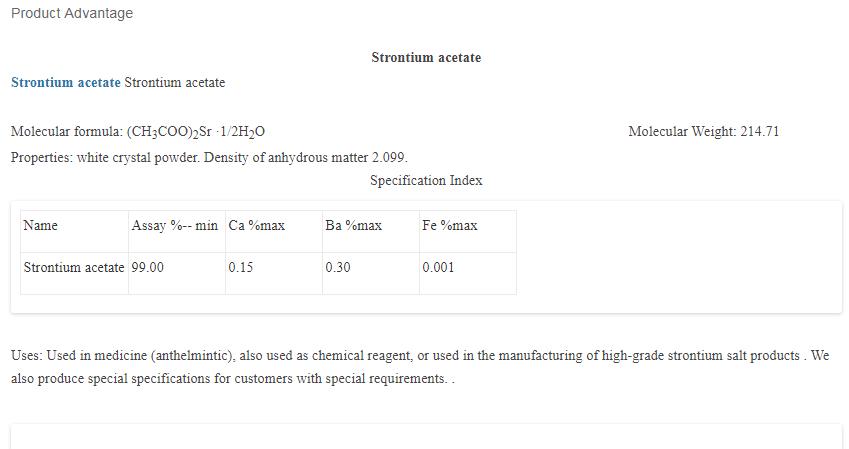Select the Name header cell
This screenshot has width=849, height=449.
point(41,226)
